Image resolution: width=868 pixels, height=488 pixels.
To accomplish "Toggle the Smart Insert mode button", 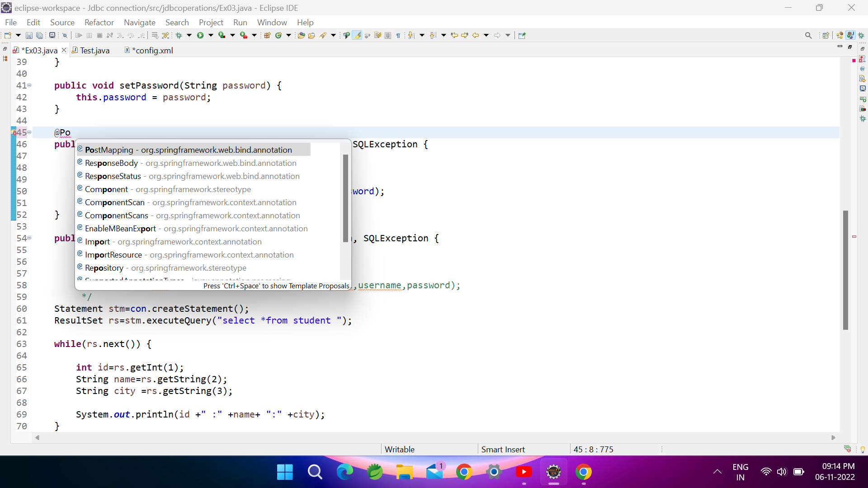I will pos(503,449).
